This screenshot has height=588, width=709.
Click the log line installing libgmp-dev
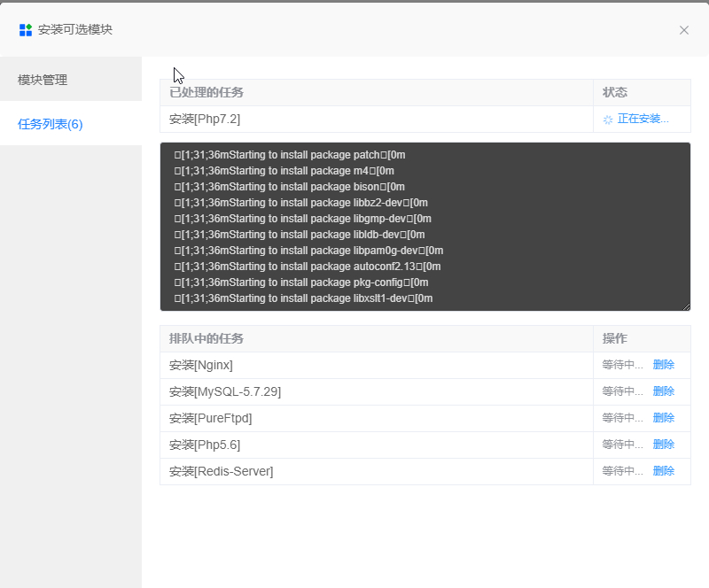pyautogui.click(x=302, y=219)
